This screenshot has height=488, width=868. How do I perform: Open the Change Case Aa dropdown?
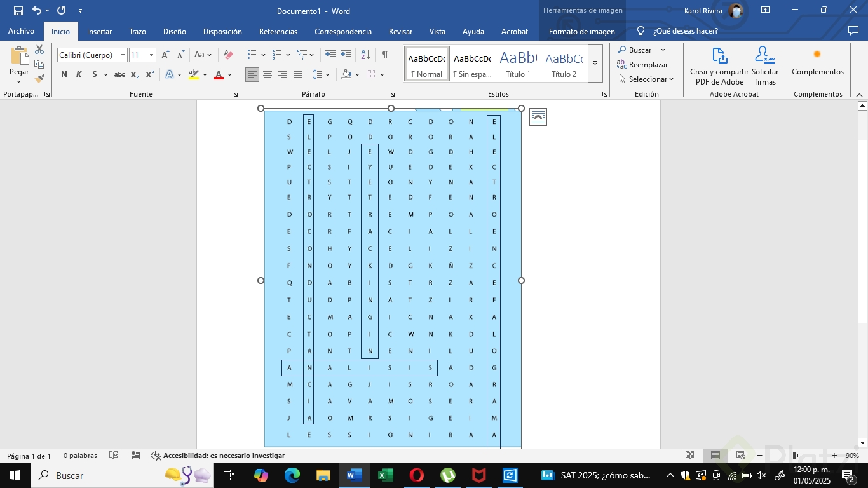tap(203, 55)
